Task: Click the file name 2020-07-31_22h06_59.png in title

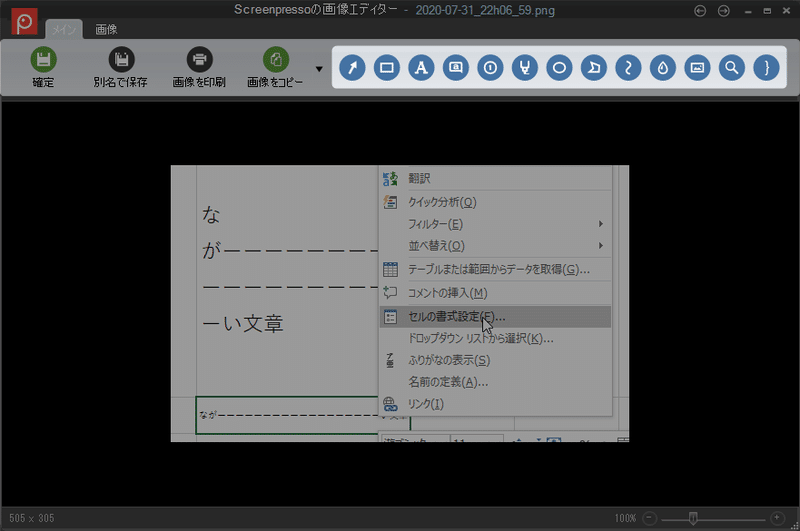Action: [x=485, y=11]
